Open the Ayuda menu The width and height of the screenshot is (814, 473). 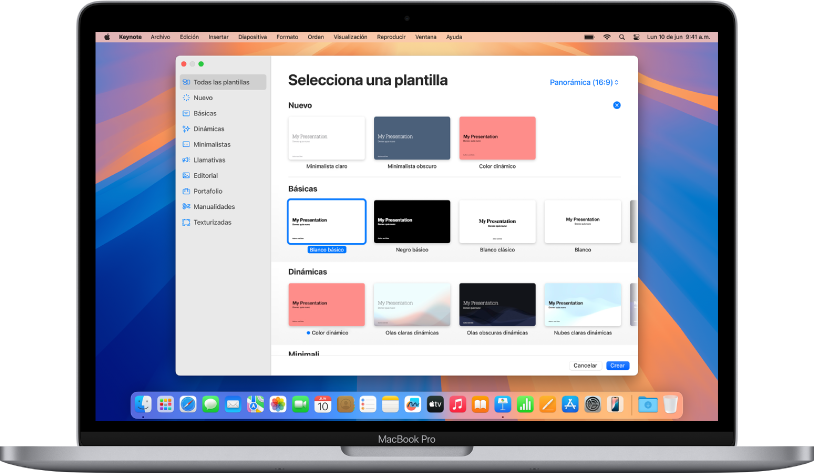point(454,37)
